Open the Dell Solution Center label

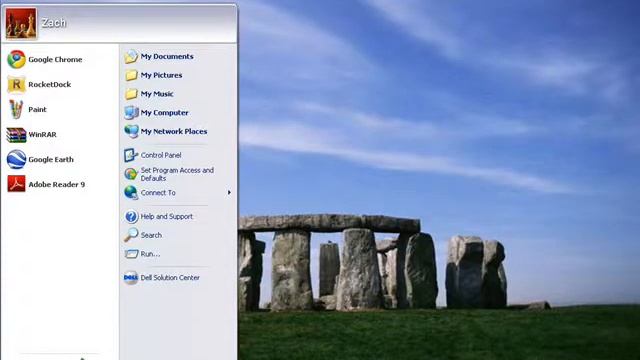pyautogui.click(x=170, y=278)
